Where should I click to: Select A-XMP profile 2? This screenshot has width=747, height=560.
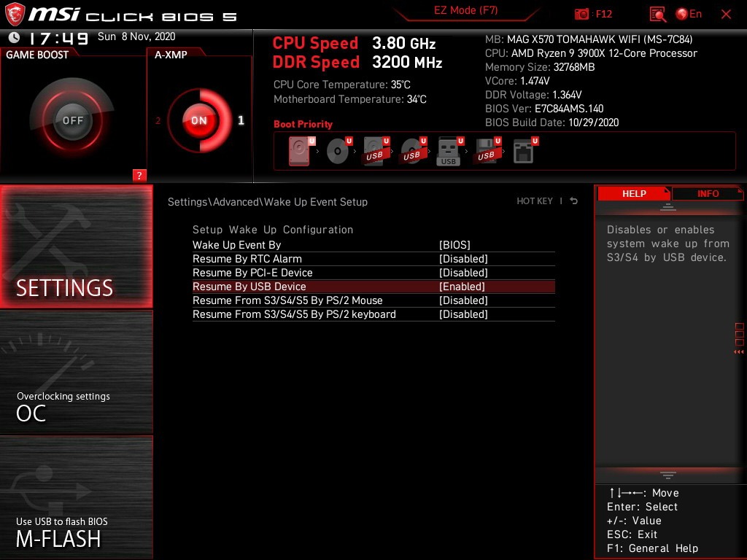[x=158, y=120]
